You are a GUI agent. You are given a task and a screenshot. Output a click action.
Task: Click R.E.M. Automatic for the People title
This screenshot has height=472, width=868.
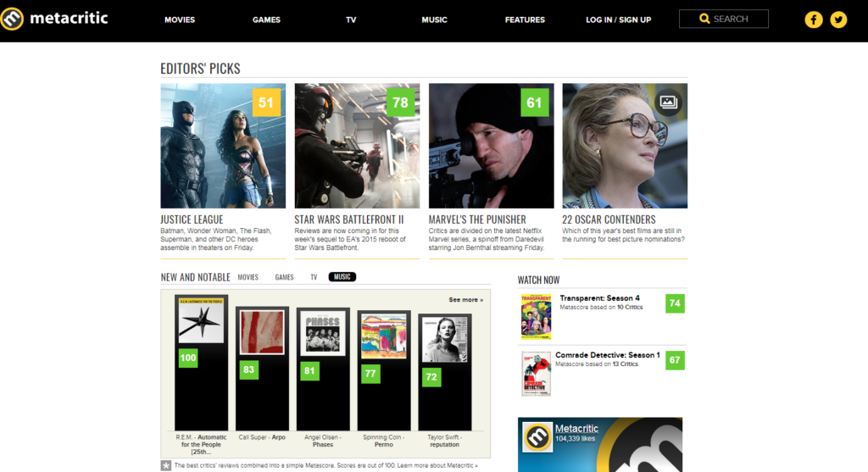[x=201, y=444]
